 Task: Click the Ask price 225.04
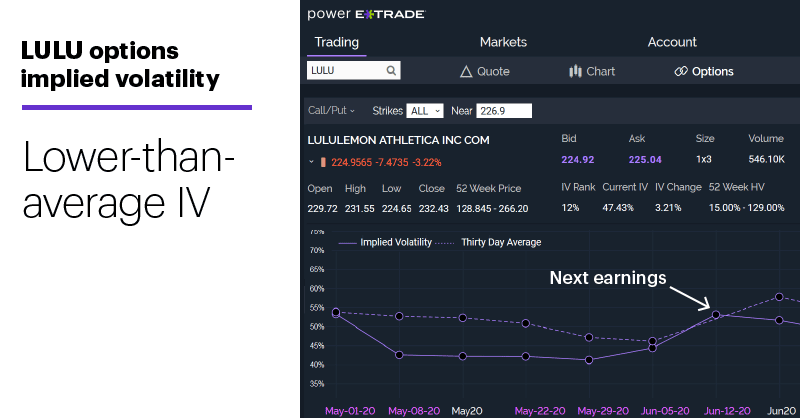pyautogui.click(x=645, y=159)
